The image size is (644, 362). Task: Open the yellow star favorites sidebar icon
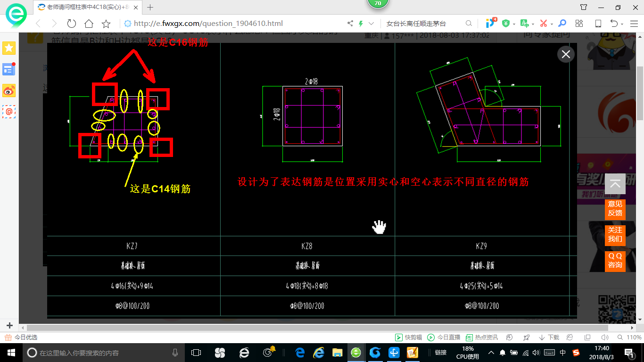(9, 48)
